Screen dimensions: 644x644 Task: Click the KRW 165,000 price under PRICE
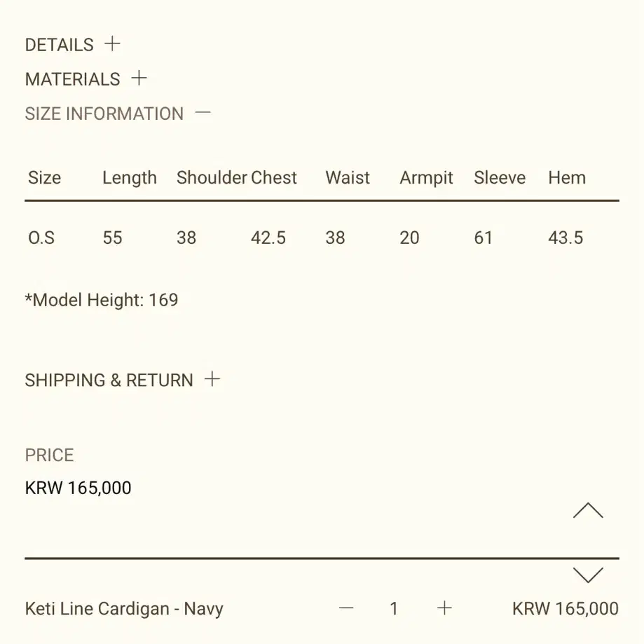[78, 488]
